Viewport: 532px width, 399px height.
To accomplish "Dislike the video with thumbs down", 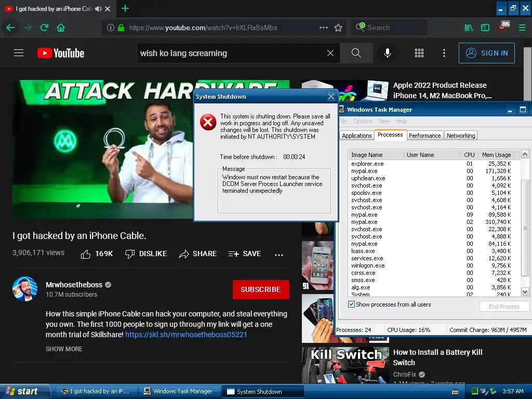I will point(130,254).
